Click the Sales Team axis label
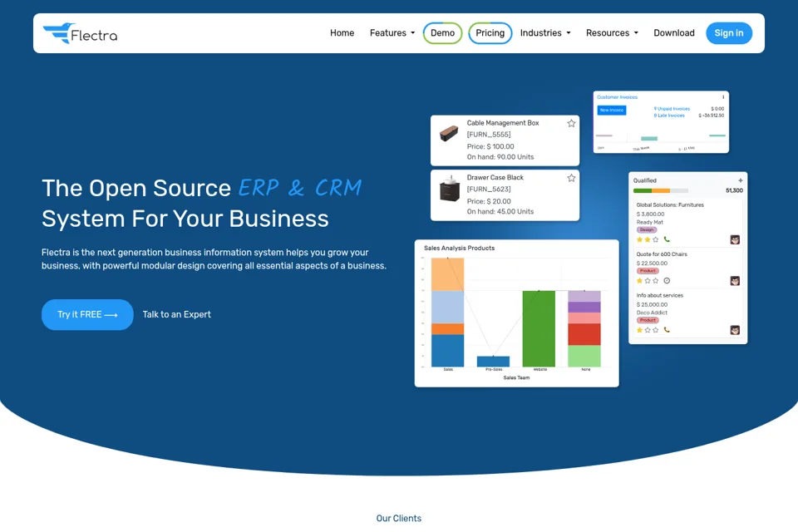 (x=516, y=377)
